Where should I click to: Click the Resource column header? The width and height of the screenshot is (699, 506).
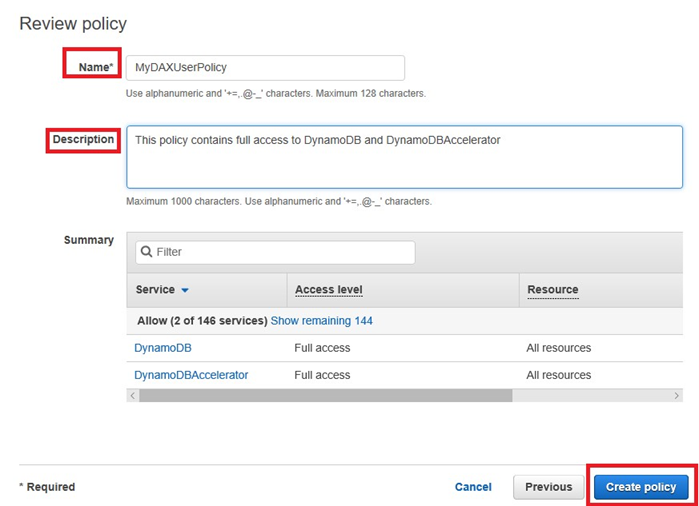pos(553,290)
